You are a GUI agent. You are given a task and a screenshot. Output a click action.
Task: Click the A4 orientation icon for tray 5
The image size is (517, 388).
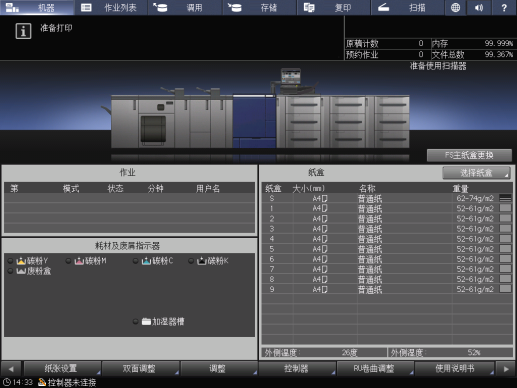coord(324,249)
